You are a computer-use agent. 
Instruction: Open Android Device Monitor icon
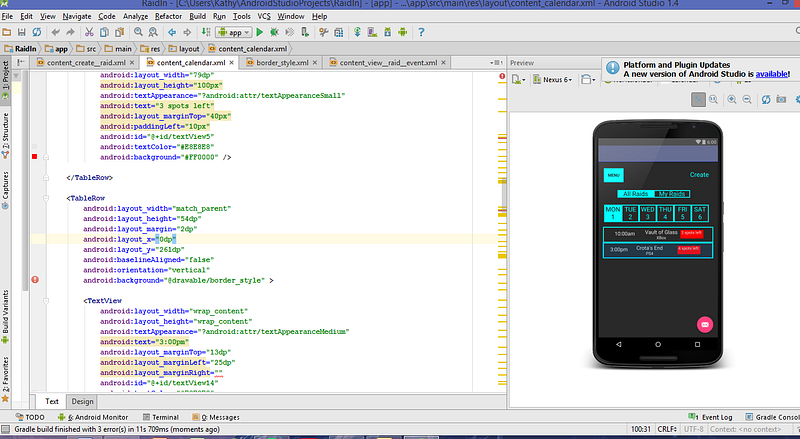click(403, 32)
